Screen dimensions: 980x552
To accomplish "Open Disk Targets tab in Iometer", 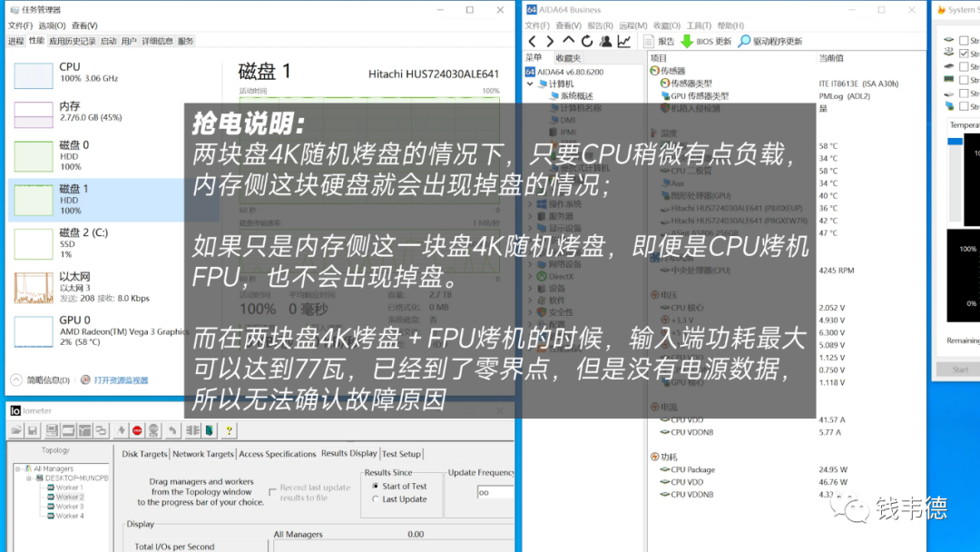I will [144, 454].
